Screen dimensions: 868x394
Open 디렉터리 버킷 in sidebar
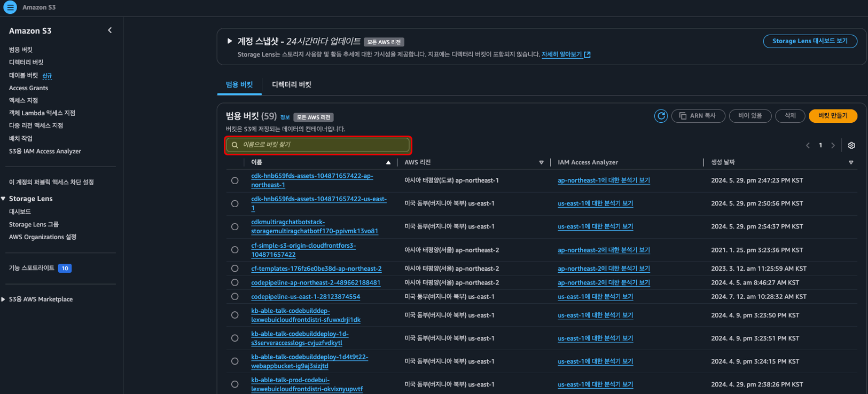point(26,62)
